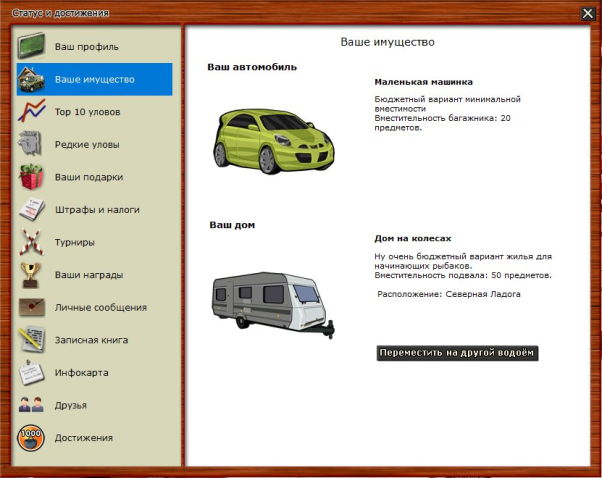
Task: Click the trophy cup icon for Ваши награды
Action: 32,274
